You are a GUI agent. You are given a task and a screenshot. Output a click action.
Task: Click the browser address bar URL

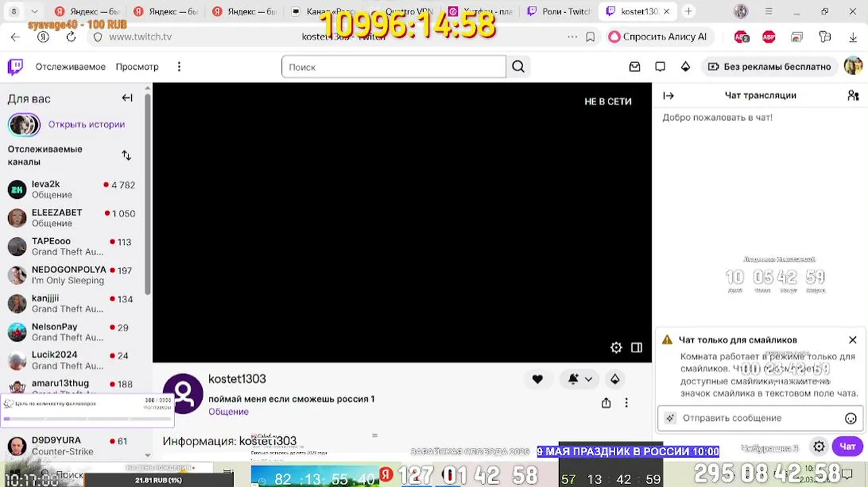pos(141,37)
